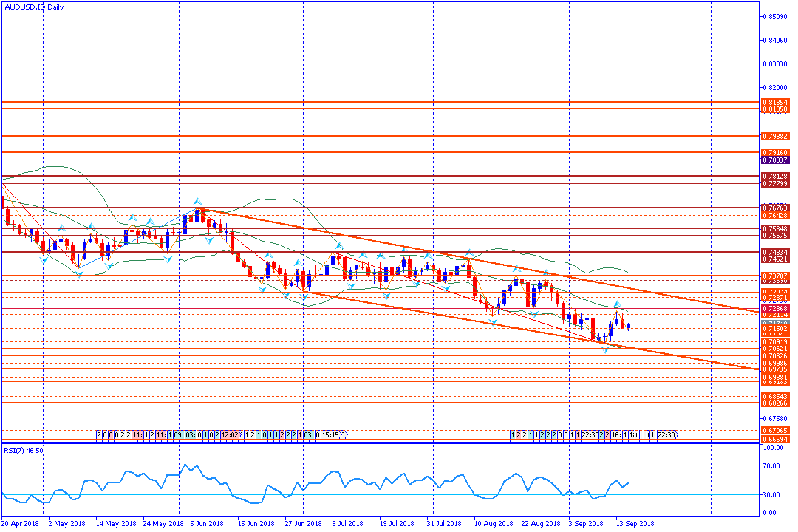Select the 0.69381 price level label
Screen dimensions: 798x532
(774, 378)
